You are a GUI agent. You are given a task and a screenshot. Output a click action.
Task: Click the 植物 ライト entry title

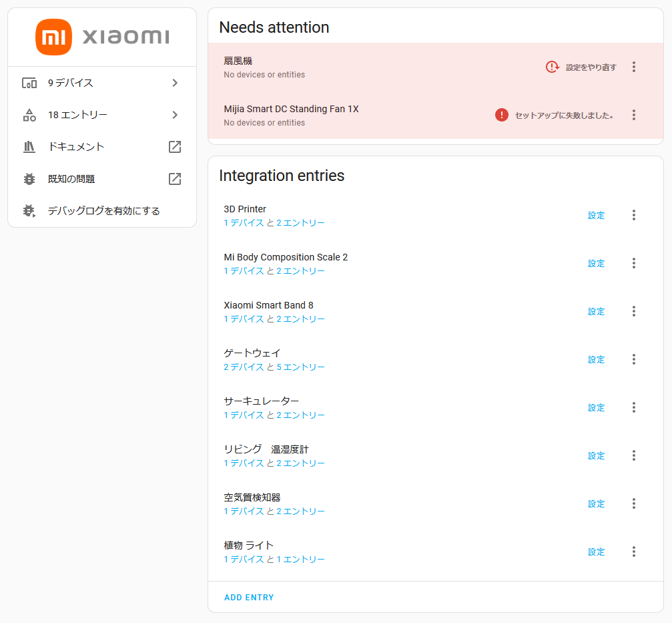pyautogui.click(x=248, y=545)
